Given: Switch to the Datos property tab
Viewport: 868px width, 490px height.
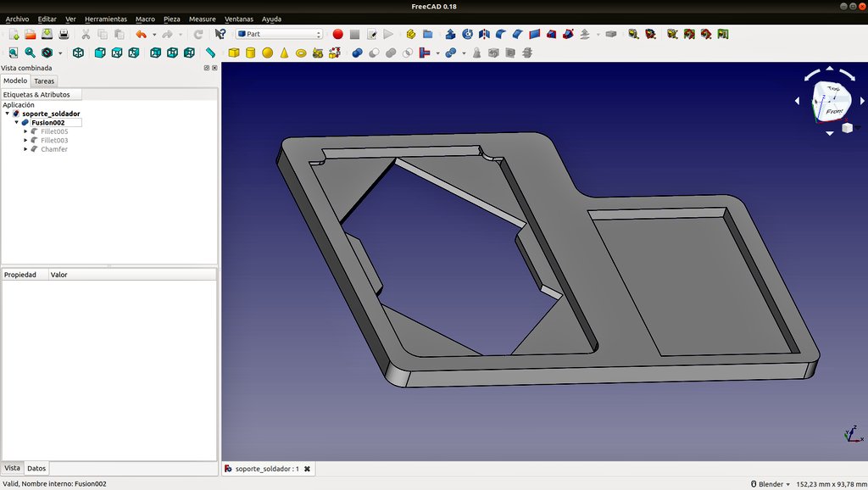Looking at the screenshot, I should (36, 469).
